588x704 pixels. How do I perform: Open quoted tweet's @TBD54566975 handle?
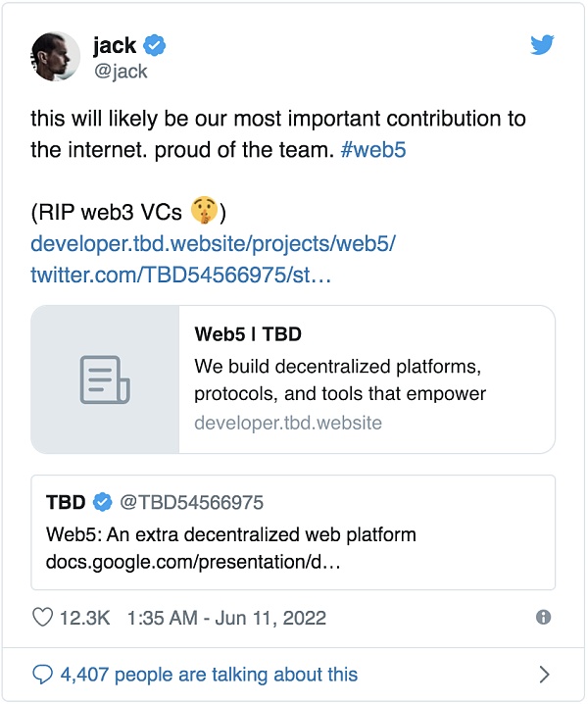191,503
